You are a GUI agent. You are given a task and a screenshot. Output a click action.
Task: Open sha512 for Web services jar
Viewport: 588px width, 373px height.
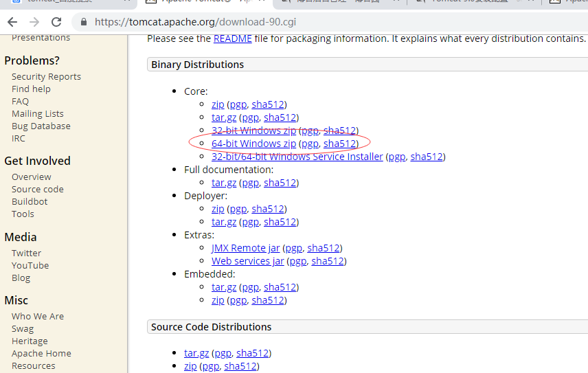328,261
